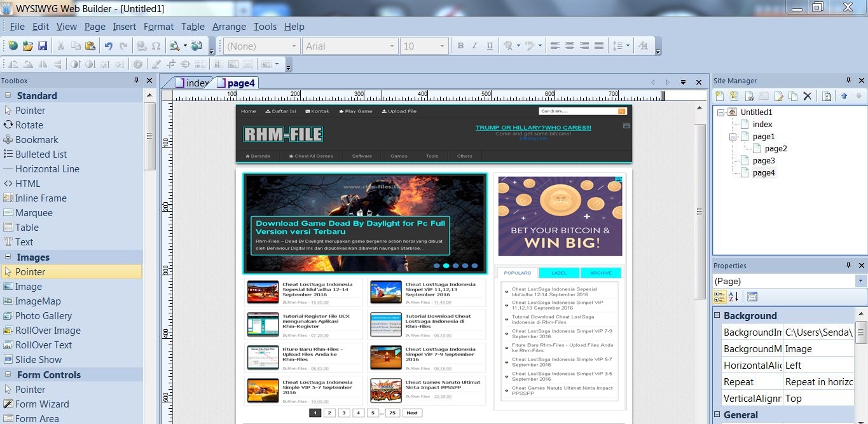This screenshot has height=424, width=868.
Task: Toggle bold formatting
Action: pyautogui.click(x=460, y=45)
